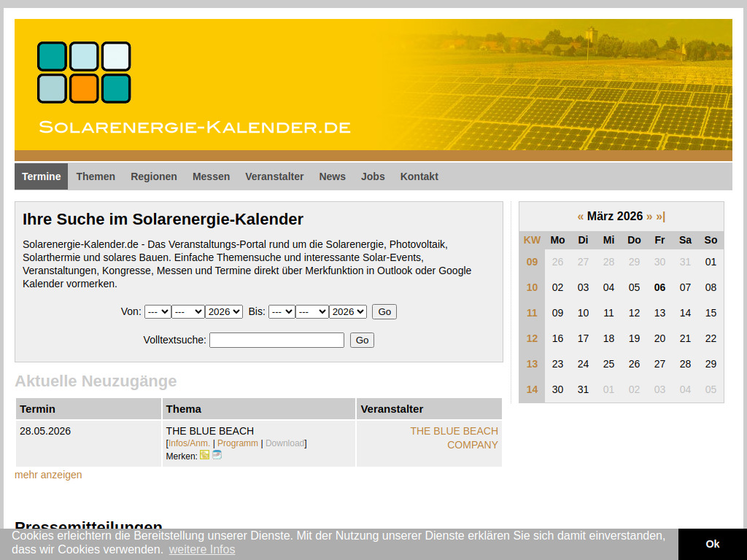Open THE BLUE BEACH COMPANY organizer page

(x=454, y=437)
